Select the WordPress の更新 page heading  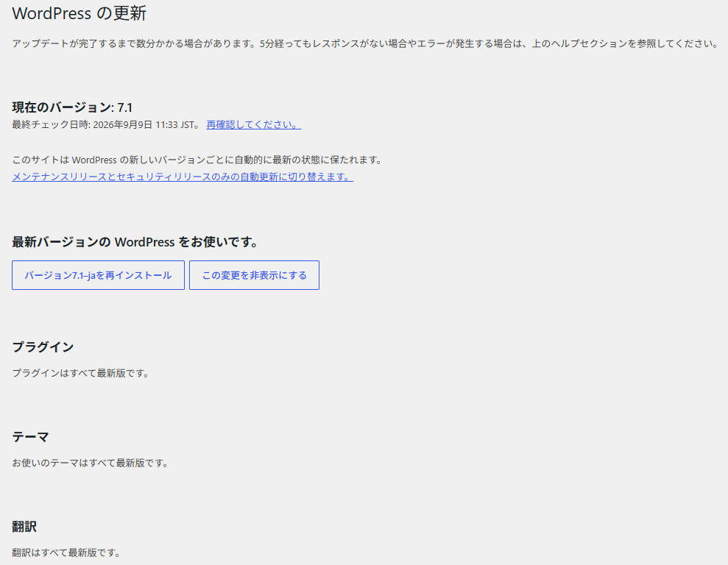[79, 13]
